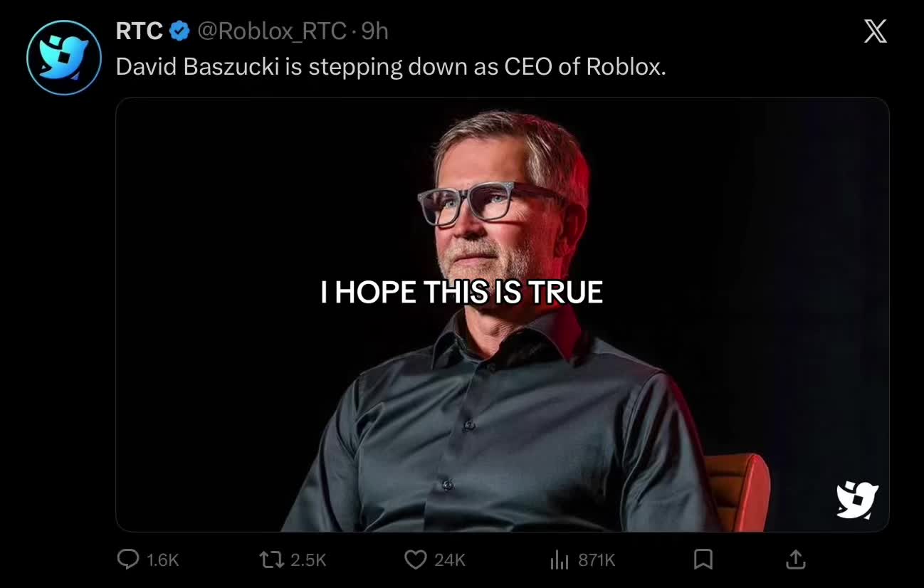
Task: Open the share post upload icon
Action: coord(795,560)
